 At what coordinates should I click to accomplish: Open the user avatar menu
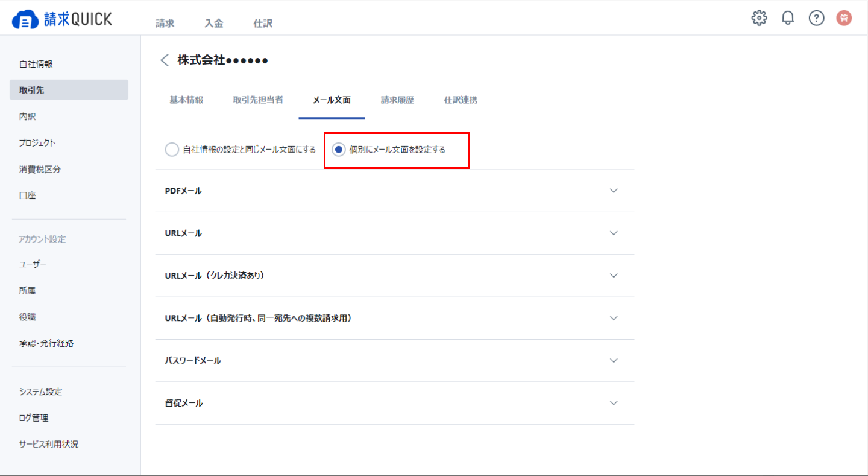pyautogui.click(x=844, y=18)
